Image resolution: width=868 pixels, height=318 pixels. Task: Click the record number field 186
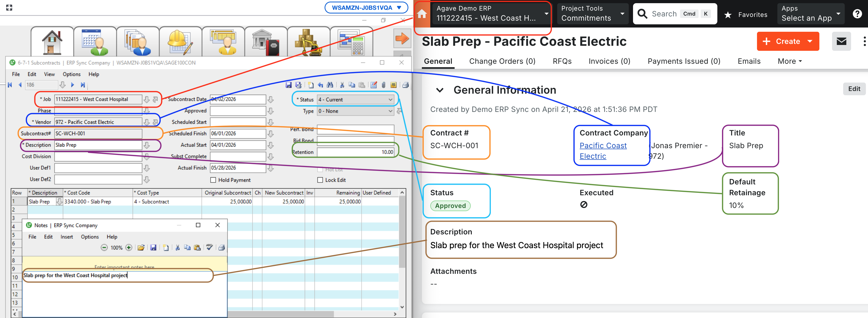(x=41, y=85)
